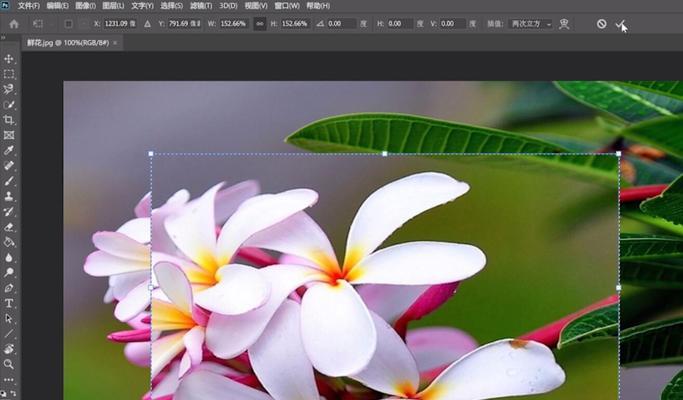Open the interpolation dropdown 两次立方

(531, 24)
